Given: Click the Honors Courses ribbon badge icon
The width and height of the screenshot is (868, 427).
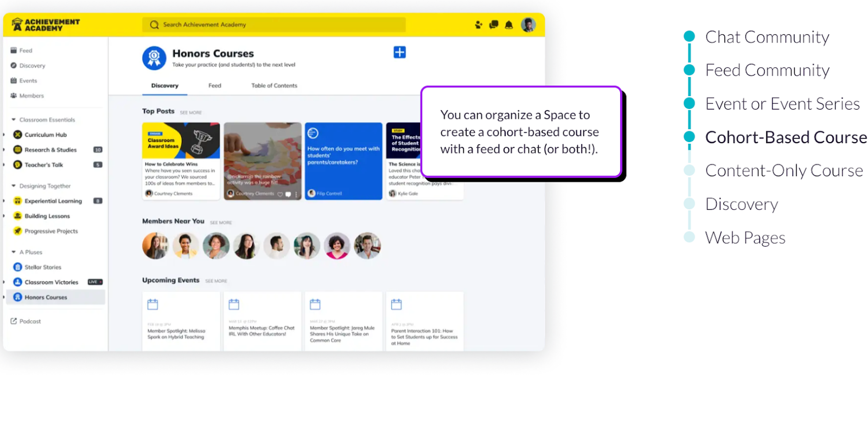Looking at the screenshot, I should pos(154,58).
